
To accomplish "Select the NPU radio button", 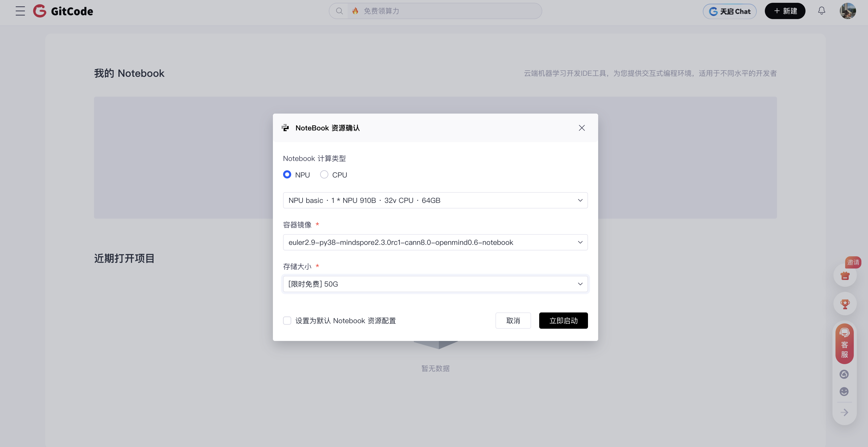I will click(287, 175).
